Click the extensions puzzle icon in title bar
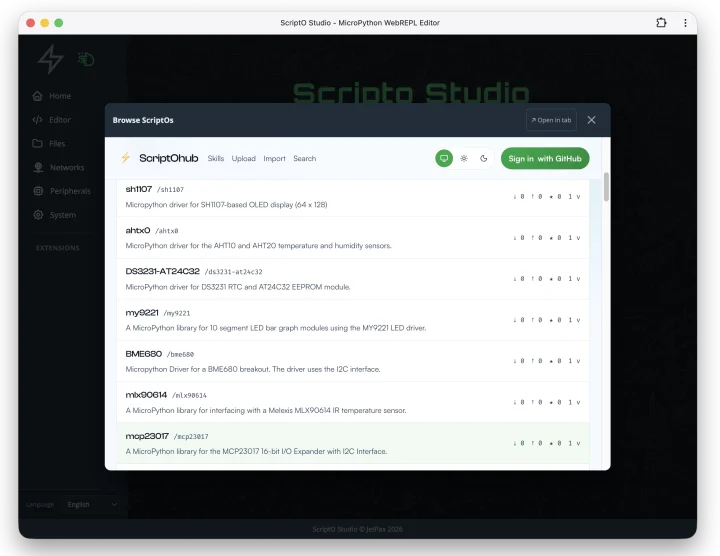The image size is (720, 556). point(661,22)
